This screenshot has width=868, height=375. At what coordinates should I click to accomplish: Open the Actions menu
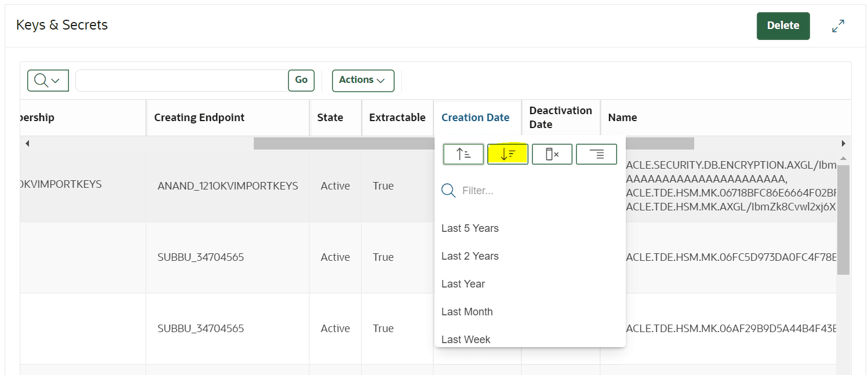pyautogui.click(x=363, y=81)
